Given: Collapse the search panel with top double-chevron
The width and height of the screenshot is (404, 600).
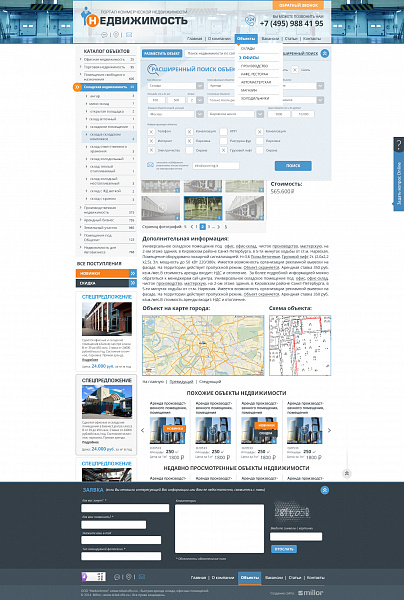Looking at the screenshot, I should (x=324, y=53).
